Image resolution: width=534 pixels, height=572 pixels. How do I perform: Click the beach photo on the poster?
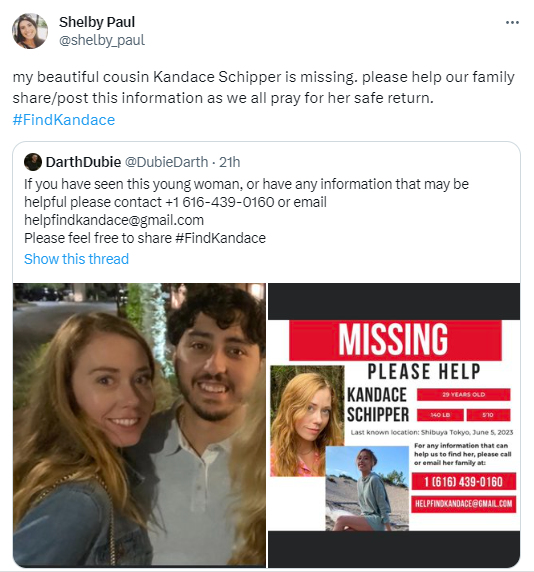[x=367, y=488]
